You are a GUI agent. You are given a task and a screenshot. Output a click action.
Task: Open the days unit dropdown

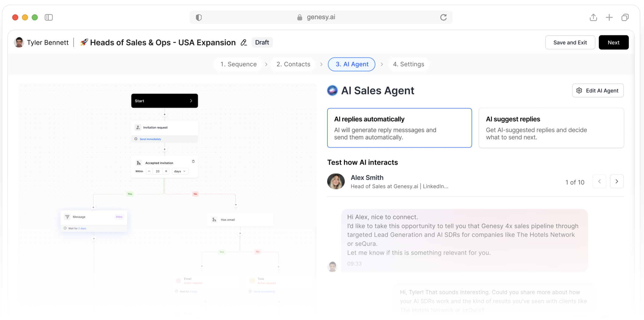pos(180,171)
